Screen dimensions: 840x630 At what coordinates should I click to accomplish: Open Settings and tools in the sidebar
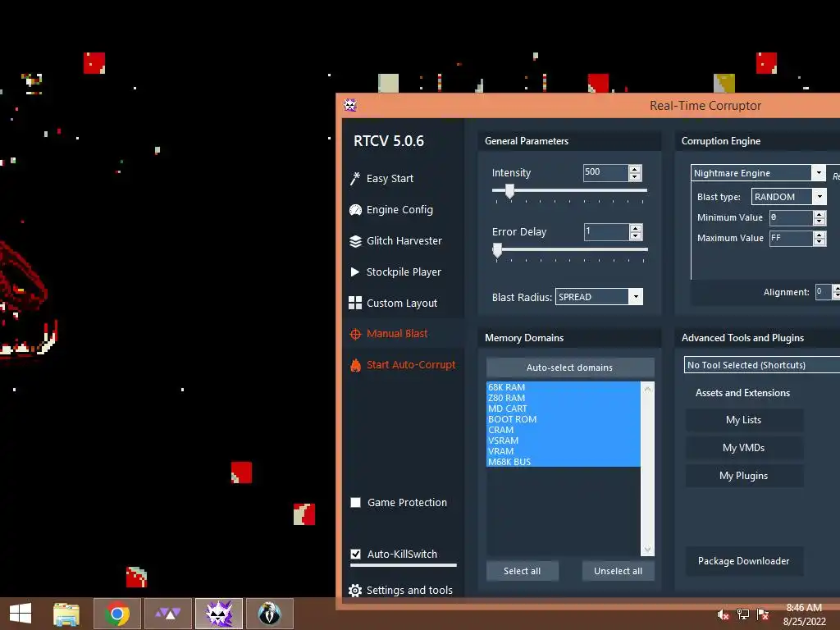(409, 590)
